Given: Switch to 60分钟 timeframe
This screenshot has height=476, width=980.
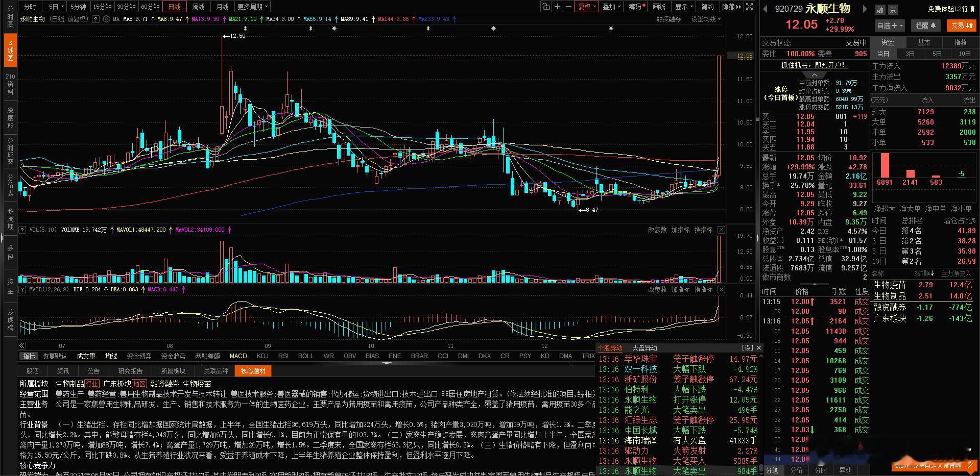Looking at the screenshot, I should [151, 7].
